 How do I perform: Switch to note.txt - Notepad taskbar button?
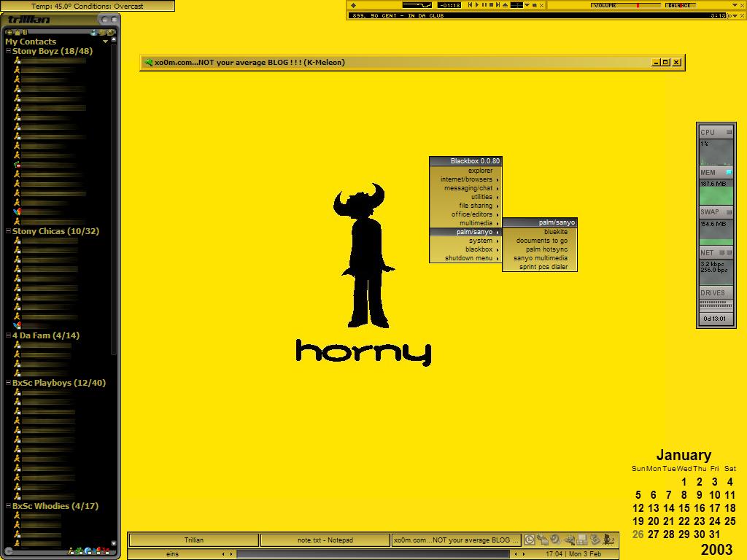coord(325,540)
